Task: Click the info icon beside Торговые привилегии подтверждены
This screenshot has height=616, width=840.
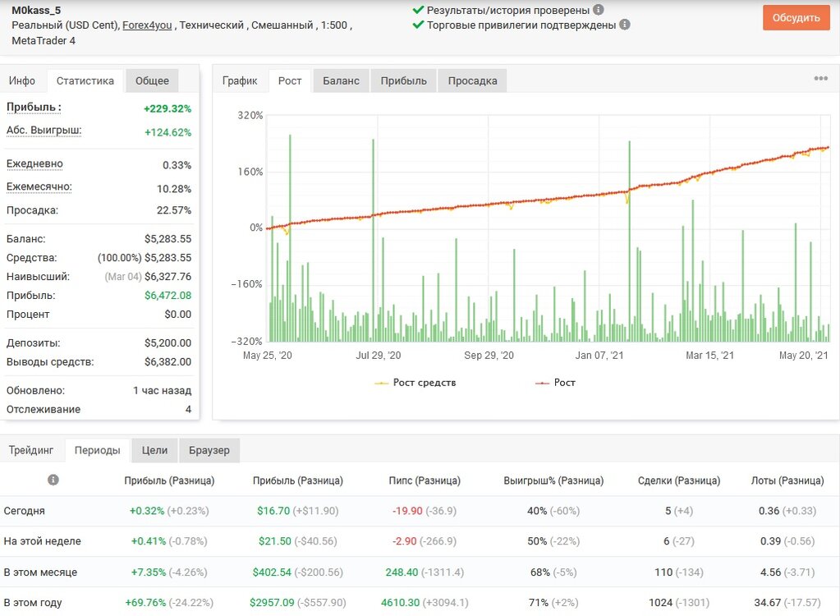Action: pyautogui.click(x=625, y=25)
